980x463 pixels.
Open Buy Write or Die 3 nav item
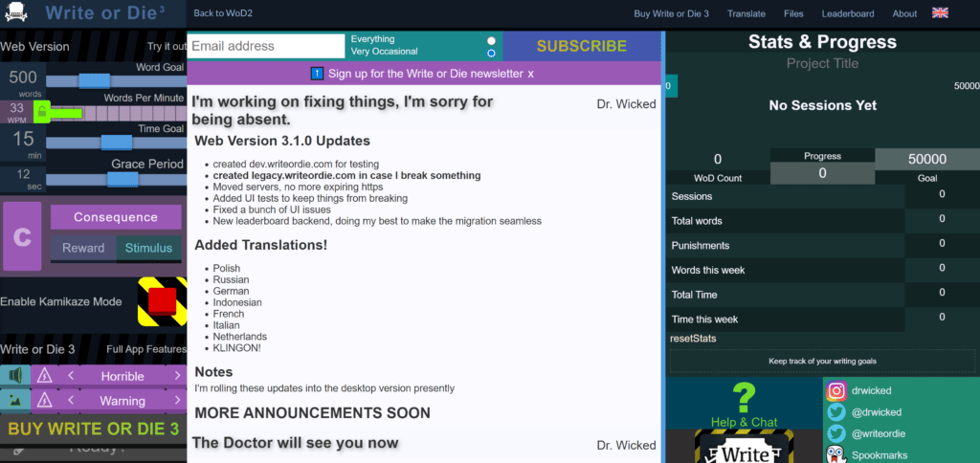tap(671, 13)
